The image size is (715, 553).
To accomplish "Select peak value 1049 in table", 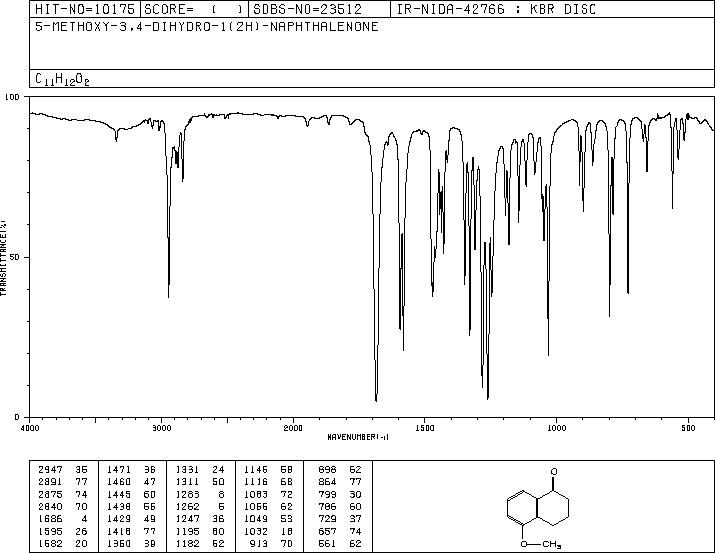I will 256,519.
